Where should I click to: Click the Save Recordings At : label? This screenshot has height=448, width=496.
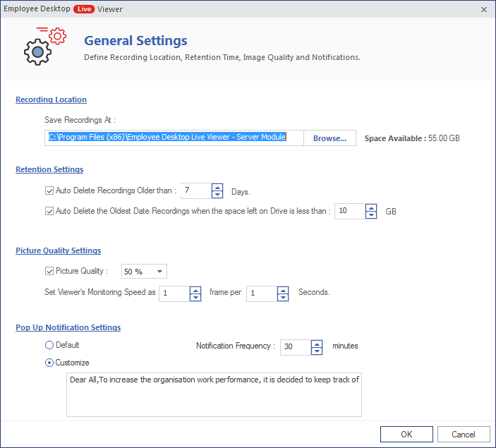(x=80, y=120)
